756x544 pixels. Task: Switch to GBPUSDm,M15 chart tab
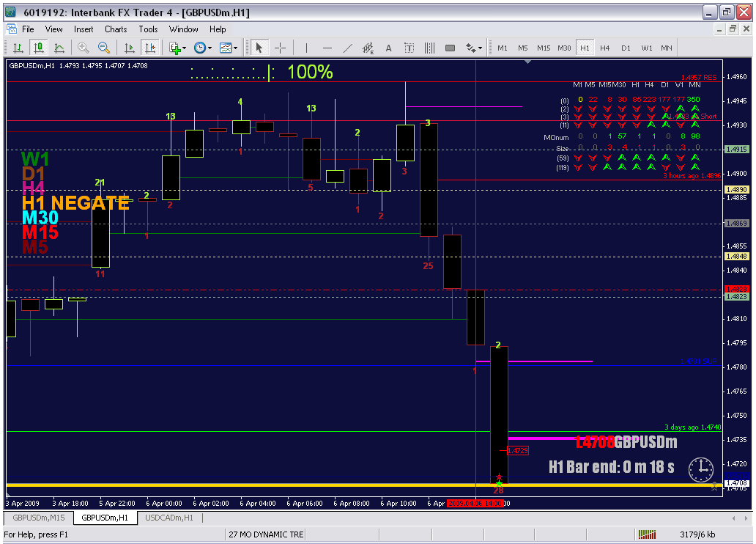tap(39, 518)
